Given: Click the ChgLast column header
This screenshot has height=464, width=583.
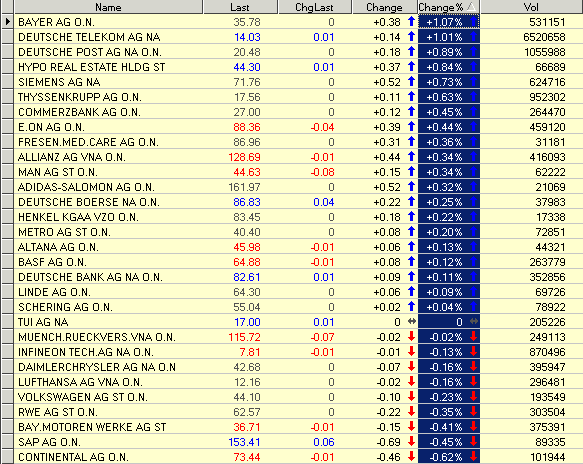Looking at the screenshot, I should (x=315, y=7).
